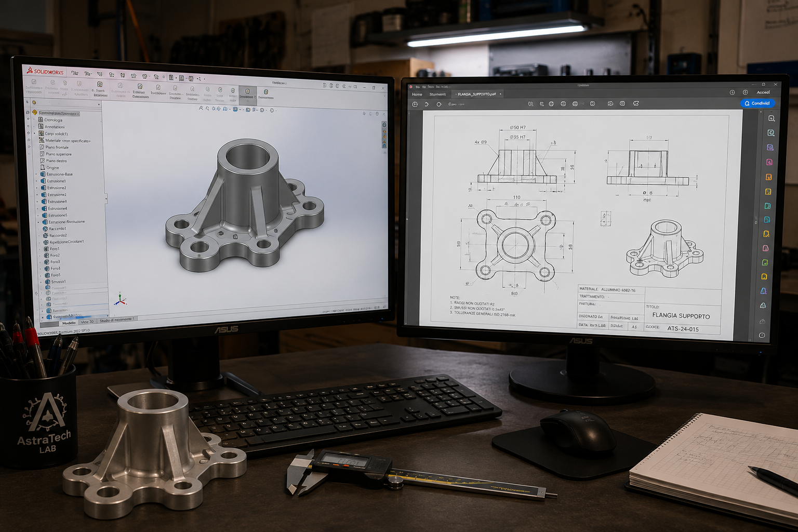Screen dimensions: 798x532
Task: Click the TOLLERANZE GENERALI ISO 2768-mK note
Action: point(484,314)
